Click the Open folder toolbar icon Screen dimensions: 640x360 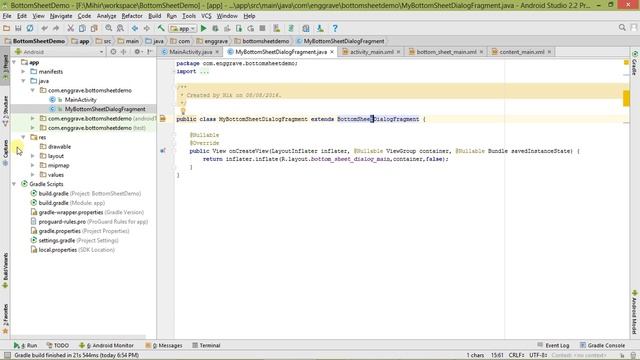6,28
